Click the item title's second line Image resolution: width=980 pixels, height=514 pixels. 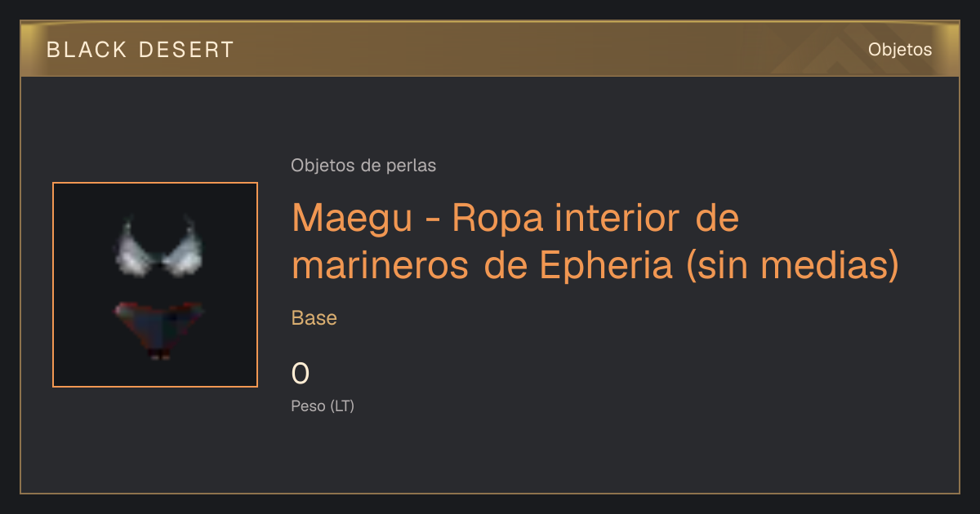pyautogui.click(x=596, y=265)
